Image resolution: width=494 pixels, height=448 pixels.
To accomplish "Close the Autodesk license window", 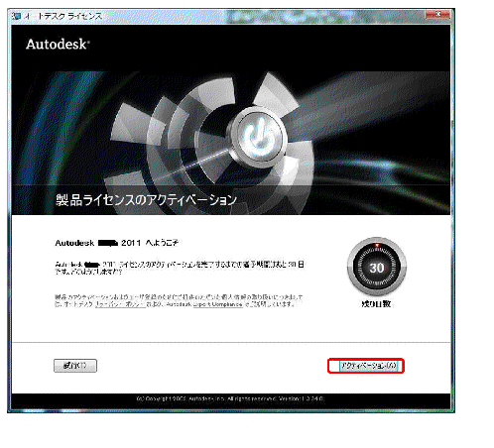I will pyautogui.click(x=437, y=15).
